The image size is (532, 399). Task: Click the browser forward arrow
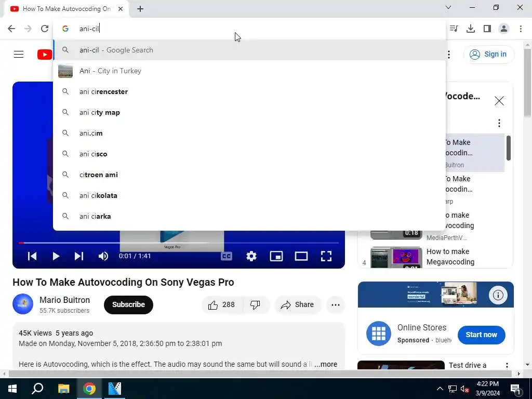(x=28, y=29)
